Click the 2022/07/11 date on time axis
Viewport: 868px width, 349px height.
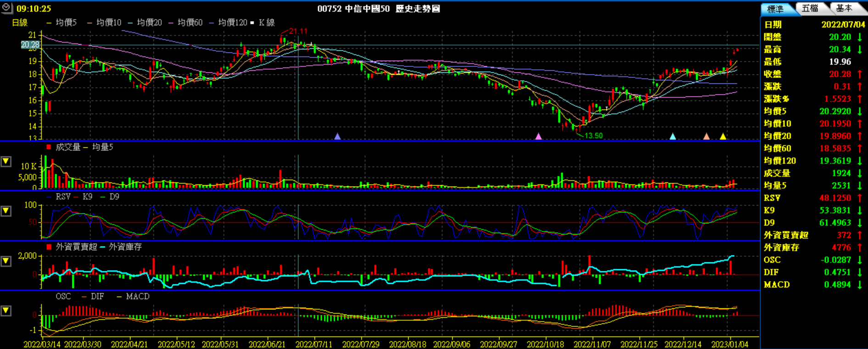314,344
